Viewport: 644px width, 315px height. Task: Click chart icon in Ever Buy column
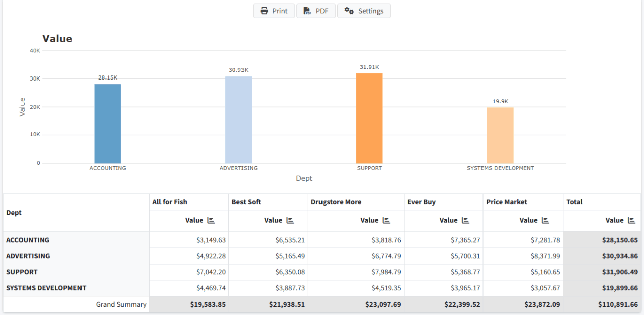coord(465,220)
